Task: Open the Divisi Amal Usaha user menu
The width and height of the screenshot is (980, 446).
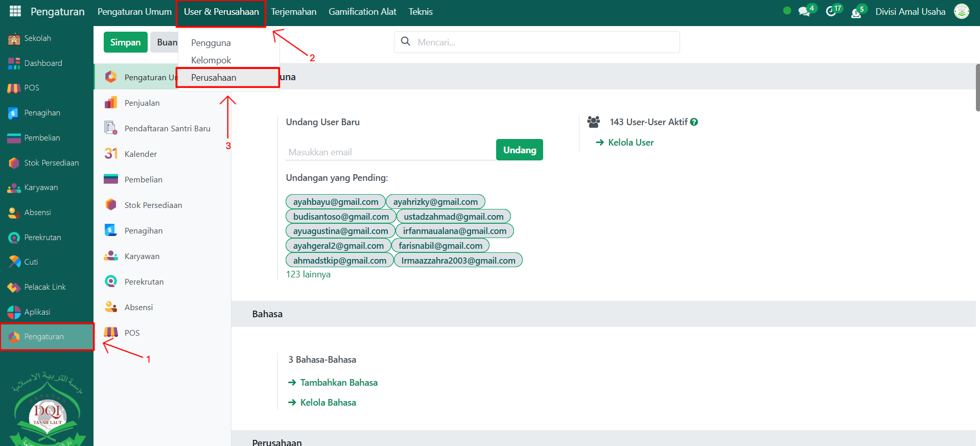Action: [910, 12]
